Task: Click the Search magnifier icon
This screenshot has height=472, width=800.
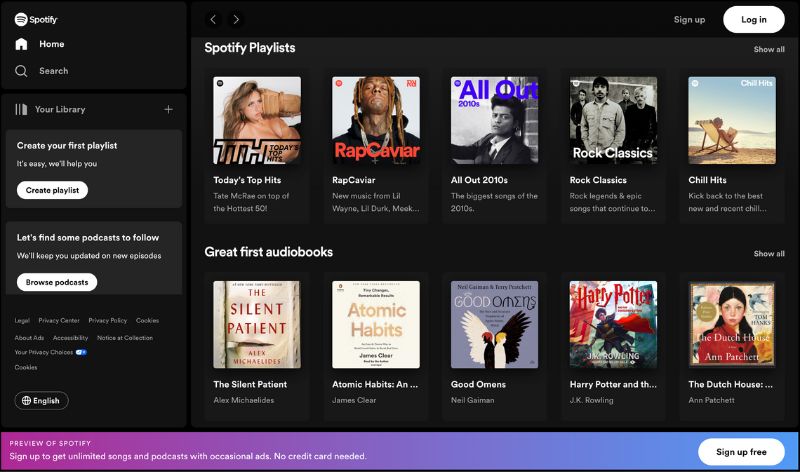Action: click(21, 71)
